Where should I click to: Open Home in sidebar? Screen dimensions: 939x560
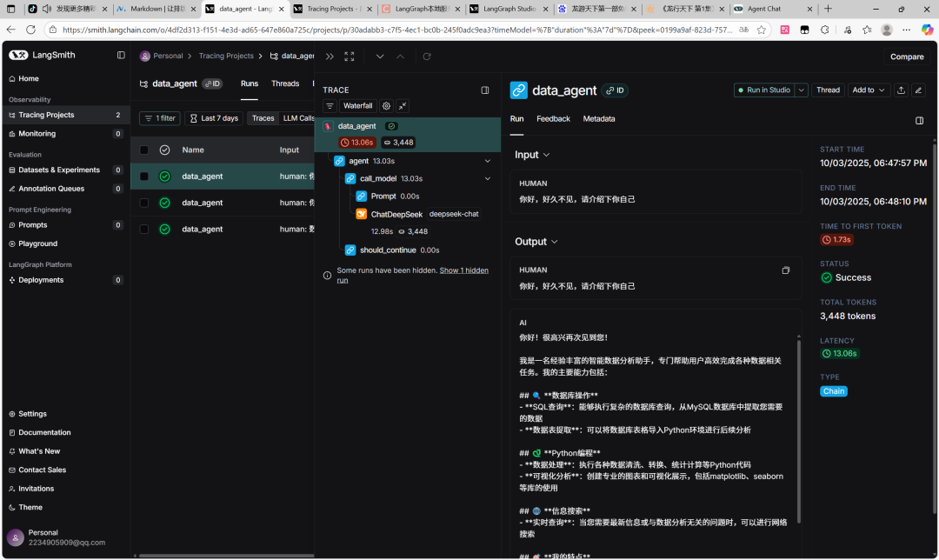click(28, 78)
